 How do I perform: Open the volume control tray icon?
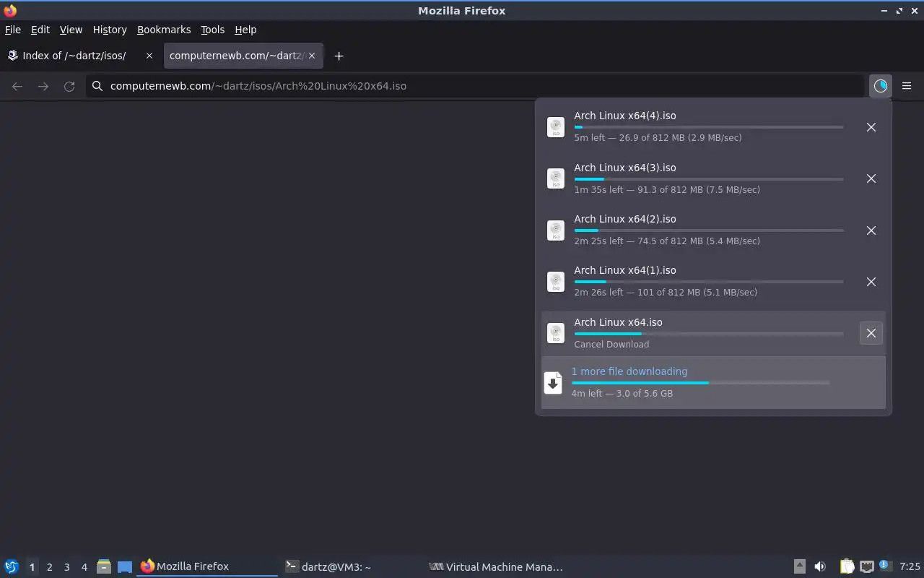820,566
